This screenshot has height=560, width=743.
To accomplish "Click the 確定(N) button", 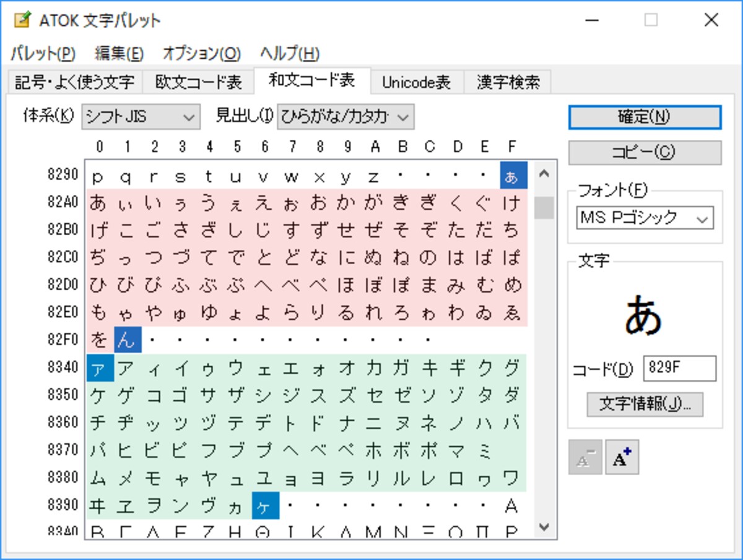I will coord(645,117).
